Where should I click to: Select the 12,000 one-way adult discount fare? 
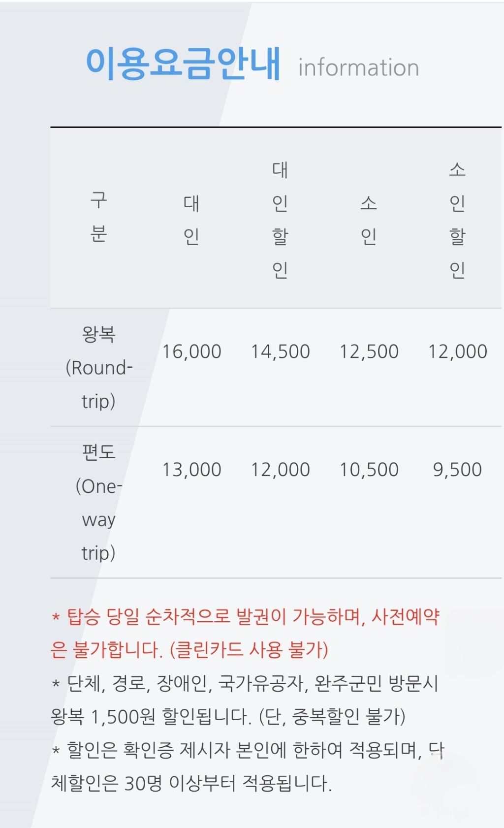coord(280,470)
